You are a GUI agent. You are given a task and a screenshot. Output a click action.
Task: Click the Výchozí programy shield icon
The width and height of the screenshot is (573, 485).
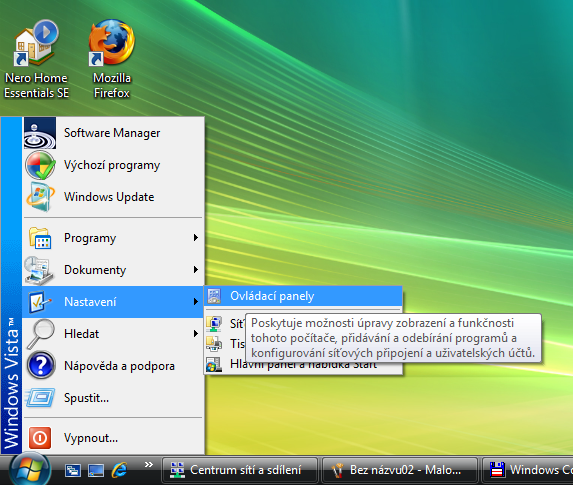40,165
